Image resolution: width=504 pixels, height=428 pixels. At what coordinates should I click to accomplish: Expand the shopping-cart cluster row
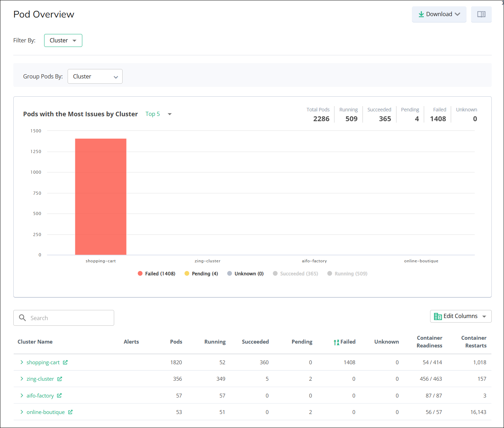[x=22, y=362]
